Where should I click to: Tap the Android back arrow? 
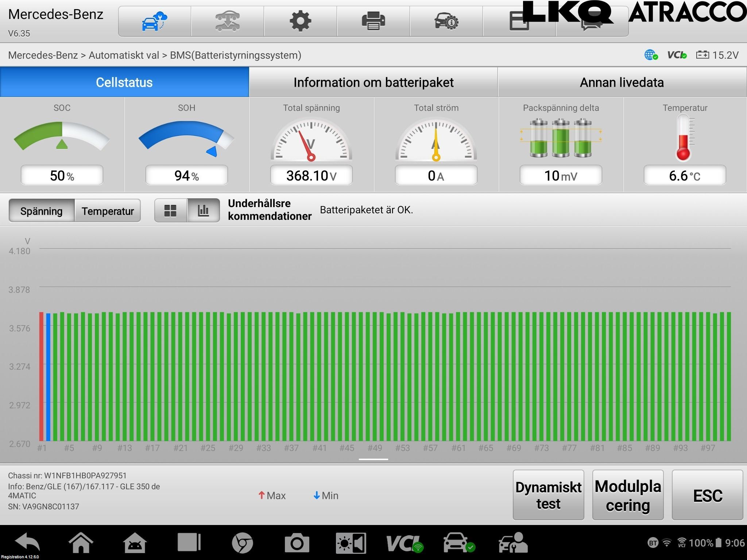pyautogui.click(x=28, y=542)
